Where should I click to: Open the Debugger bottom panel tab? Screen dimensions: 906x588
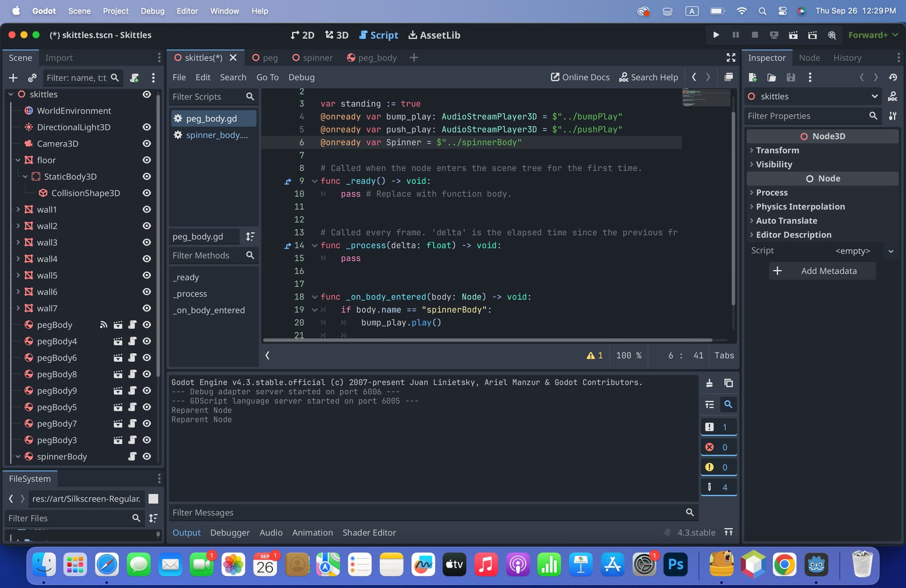tap(230, 532)
